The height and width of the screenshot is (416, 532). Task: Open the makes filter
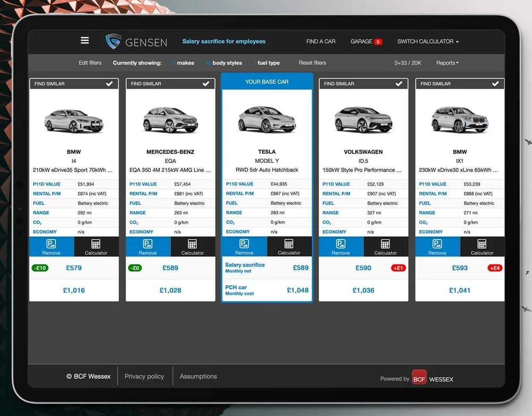[183, 63]
